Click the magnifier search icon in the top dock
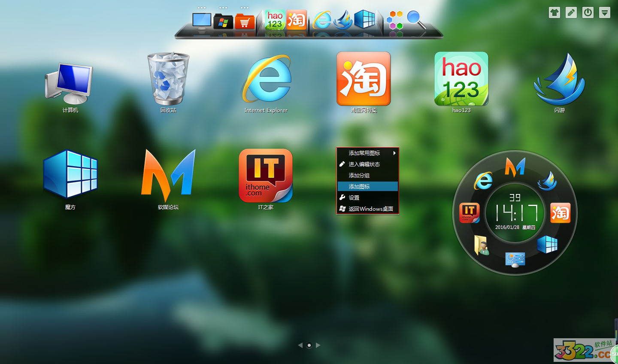This screenshot has height=364, width=618. tap(416, 20)
